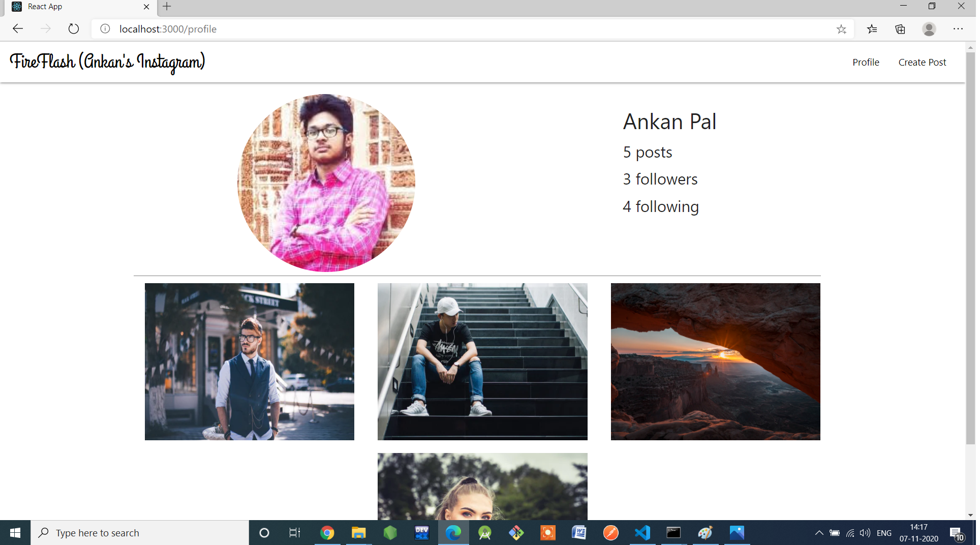Open the clock showing 14:17
Image resolution: width=980 pixels, height=545 pixels.
919,533
